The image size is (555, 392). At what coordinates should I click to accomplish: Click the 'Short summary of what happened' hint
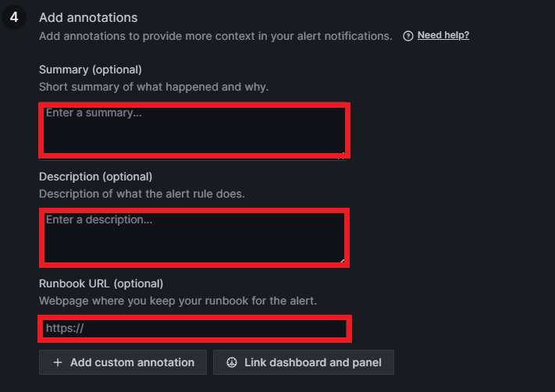pyautogui.click(x=154, y=87)
